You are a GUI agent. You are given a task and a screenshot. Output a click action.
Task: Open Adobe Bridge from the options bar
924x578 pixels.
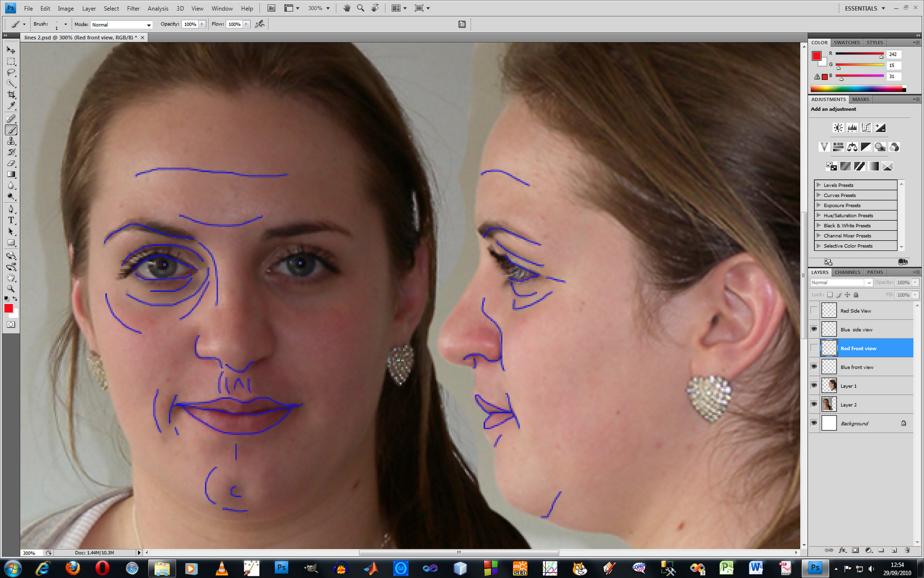tap(270, 8)
